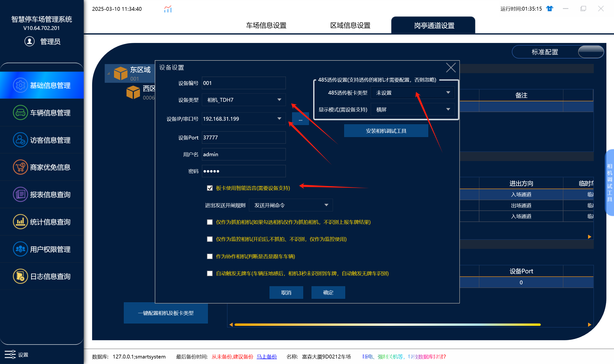This screenshot has width=614, height=364.
Task: Open 车辆信息管理 car icon
Action: [x=20, y=113]
